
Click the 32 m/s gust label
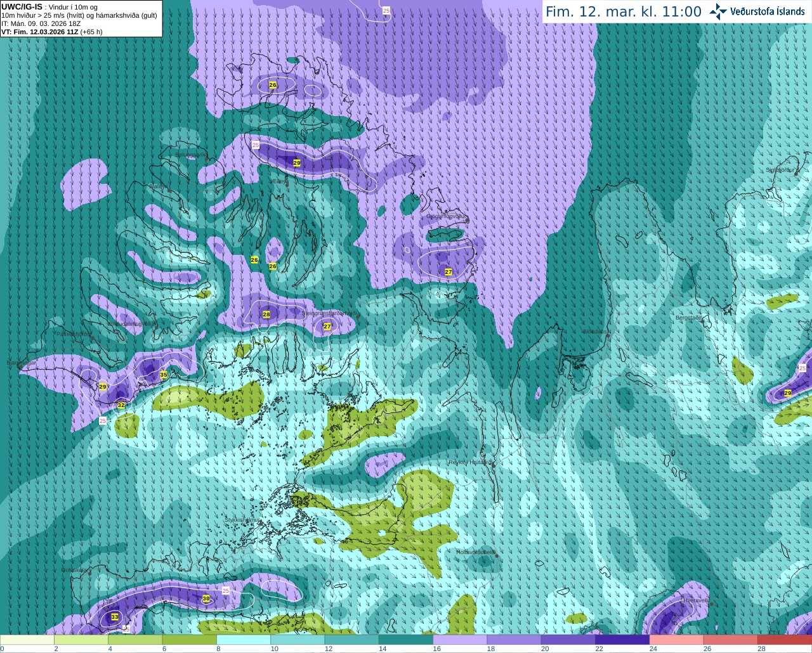pos(121,405)
